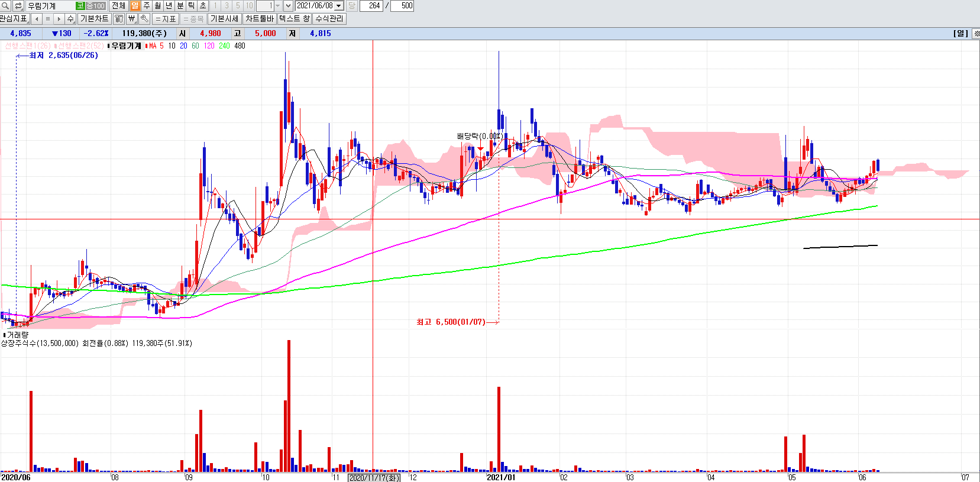The image size is (980, 482).
Task: Open 수식관리 formula manager
Action: pyautogui.click(x=329, y=19)
